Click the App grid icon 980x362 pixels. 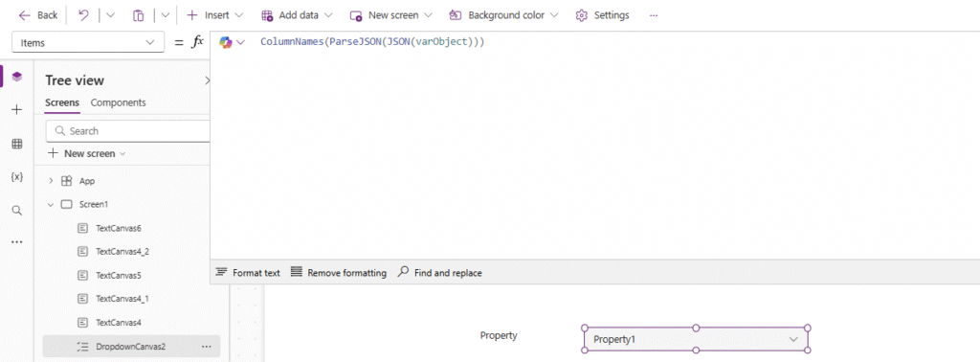click(67, 181)
